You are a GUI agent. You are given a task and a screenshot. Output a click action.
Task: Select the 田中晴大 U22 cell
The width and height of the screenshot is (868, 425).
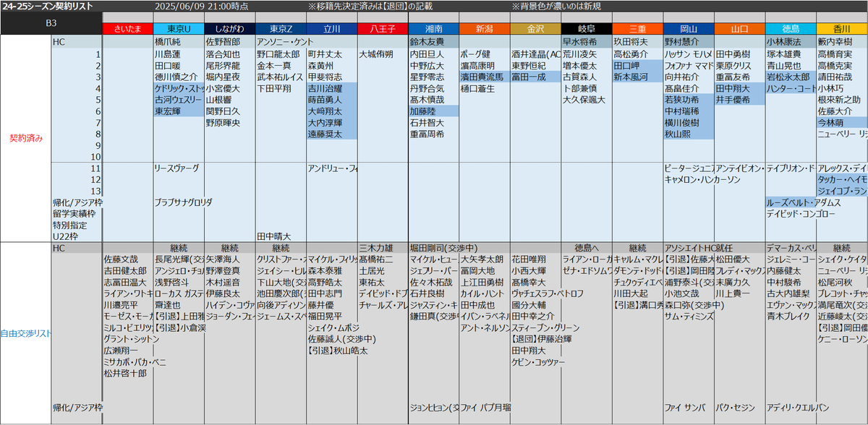(x=281, y=236)
